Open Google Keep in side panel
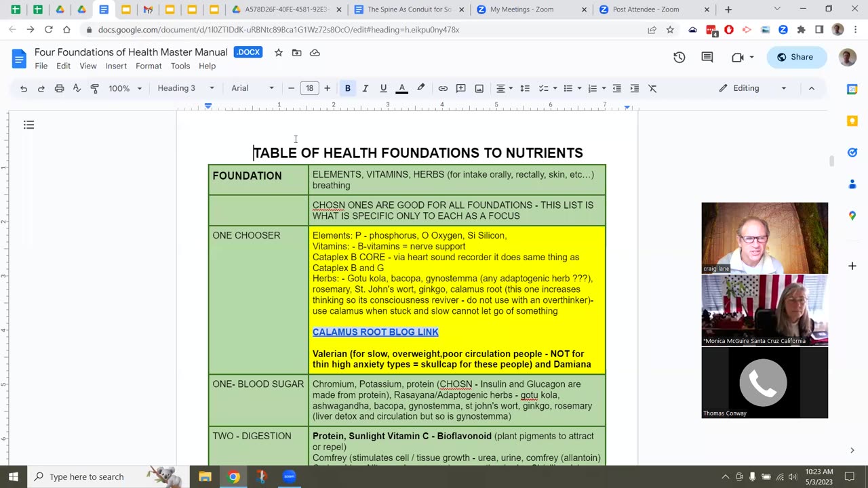 [x=852, y=121]
